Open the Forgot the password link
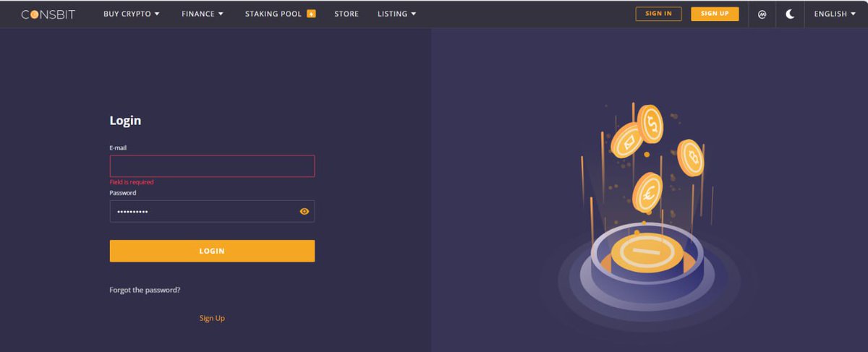This screenshot has width=868, height=352. point(145,290)
